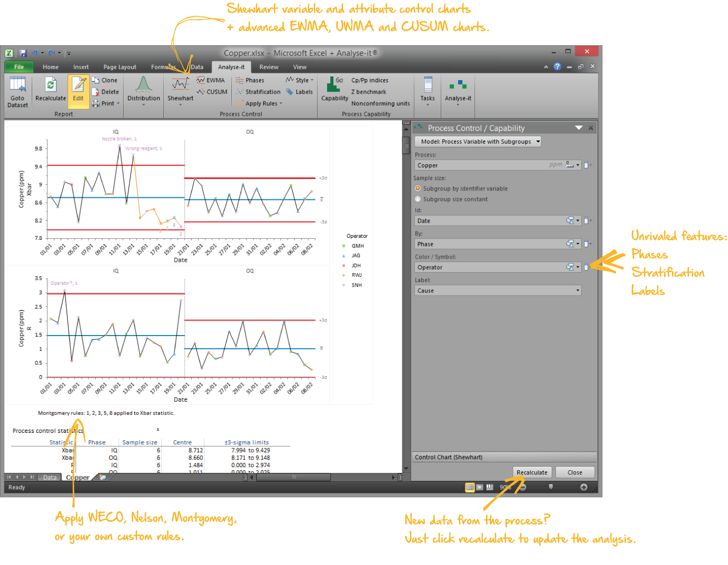This screenshot has width=728, height=565.
Task: Open the Process variable dropdown arrow
Action: pyautogui.click(x=578, y=165)
